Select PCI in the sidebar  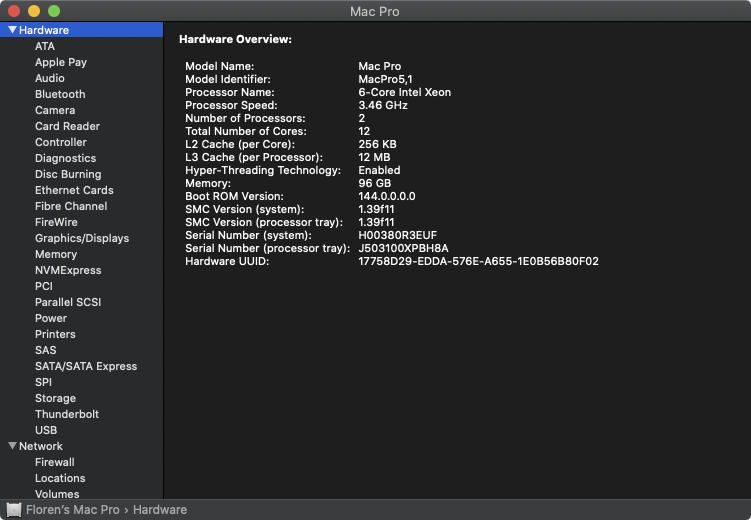(x=44, y=286)
